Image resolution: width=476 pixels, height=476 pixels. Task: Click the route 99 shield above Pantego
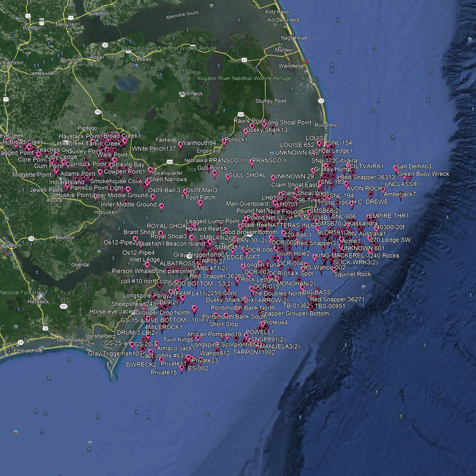(x=98, y=112)
